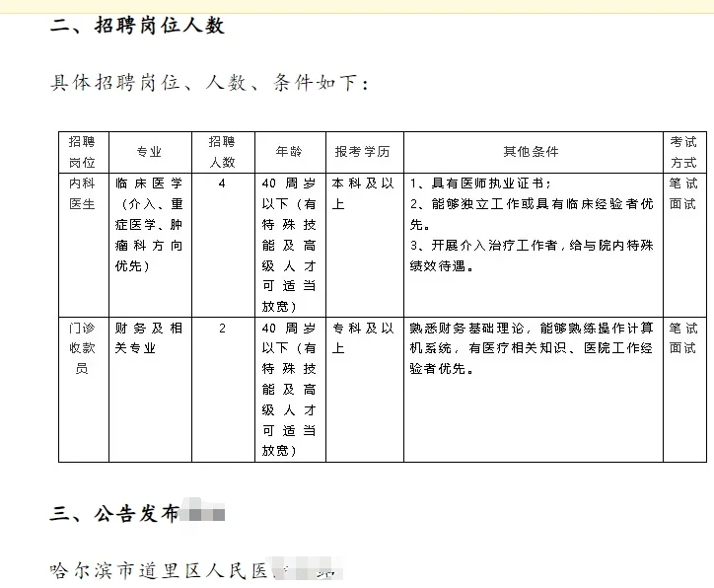This screenshot has height=588, width=714.
Task: Click the text 具有医师执业证书
Action: (x=487, y=184)
